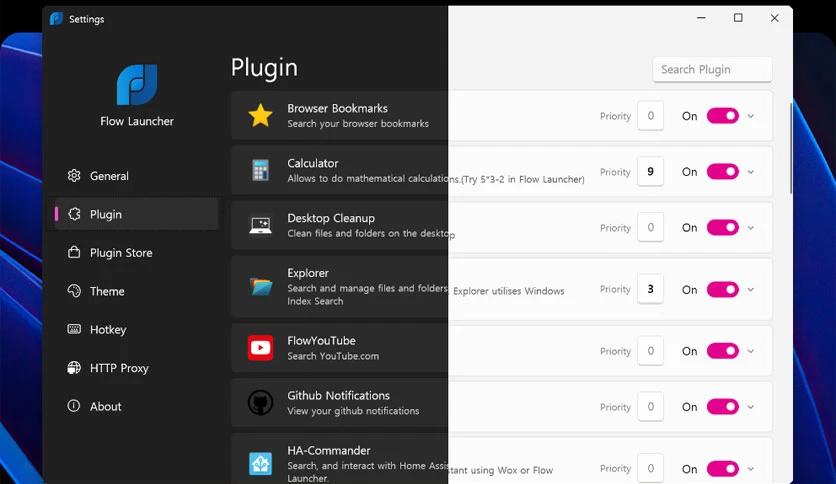Disable the Browser Bookmarks plugin toggle
Viewport: 836px width, 484px height.
[x=722, y=116]
